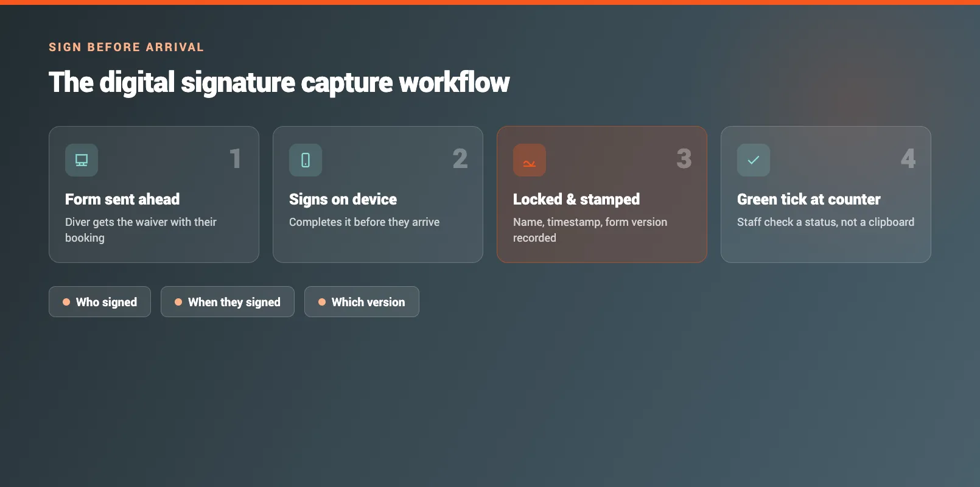Click the phone icon in Signs on device card
Viewport: 980px width, 487px height.
(306, 160)
